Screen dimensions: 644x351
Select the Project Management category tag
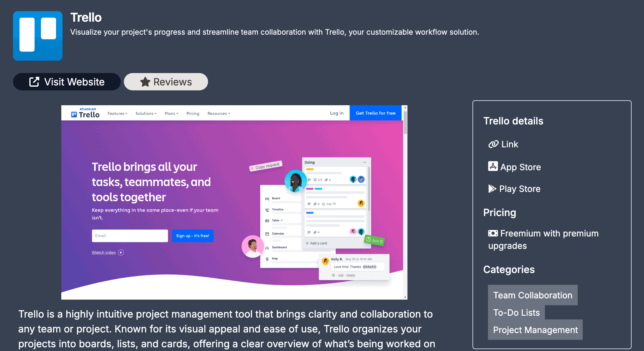click(535, 330)
